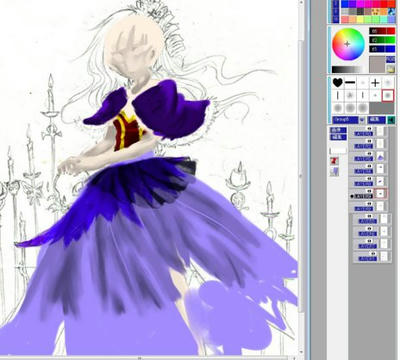The height and width of the screenshot is (360, 400).
Task: Click the group name combo box label
Action: (x=345, y=120)
